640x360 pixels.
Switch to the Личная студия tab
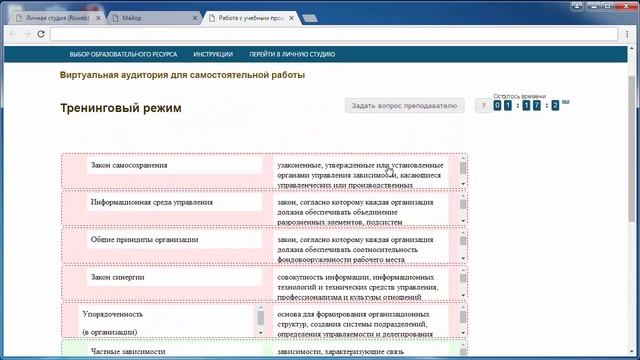pyautogui.click(x=57, y=18)
